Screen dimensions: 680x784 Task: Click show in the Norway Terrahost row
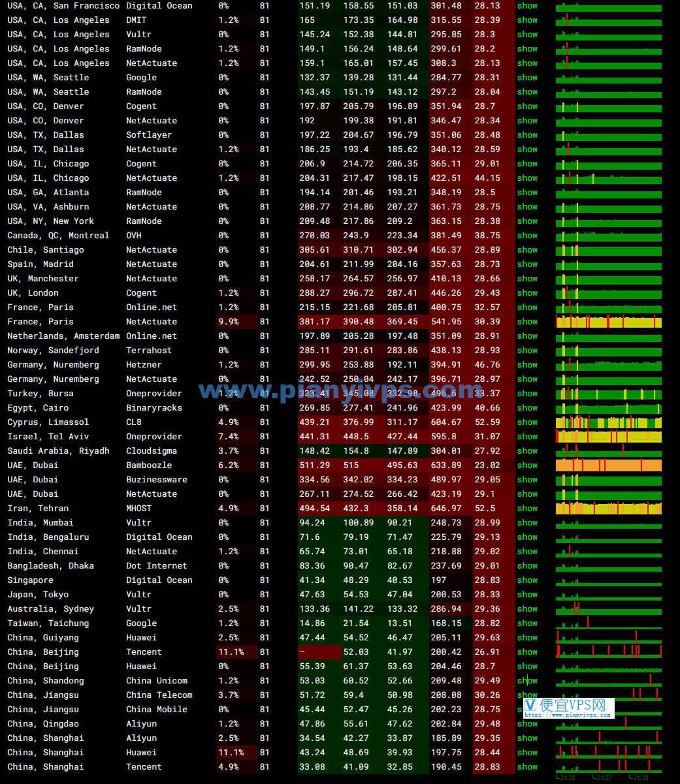pyautogui.click(x=527, y=351)
